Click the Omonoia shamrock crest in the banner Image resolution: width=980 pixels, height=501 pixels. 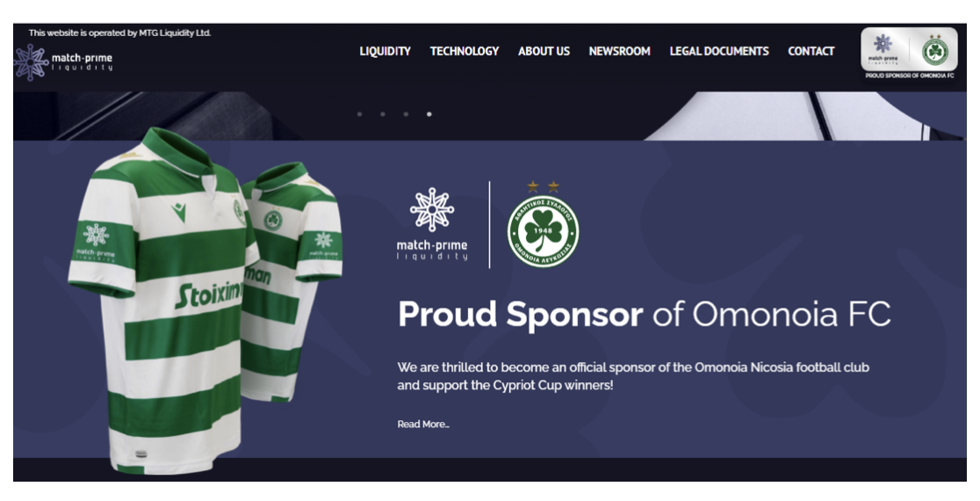[x=543, y=231]
